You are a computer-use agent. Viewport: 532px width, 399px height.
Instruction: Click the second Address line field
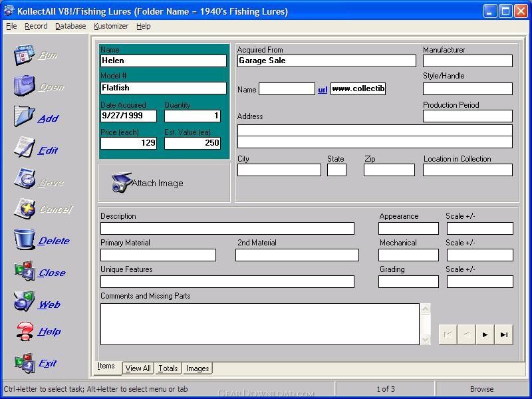[x=375, y=142]
